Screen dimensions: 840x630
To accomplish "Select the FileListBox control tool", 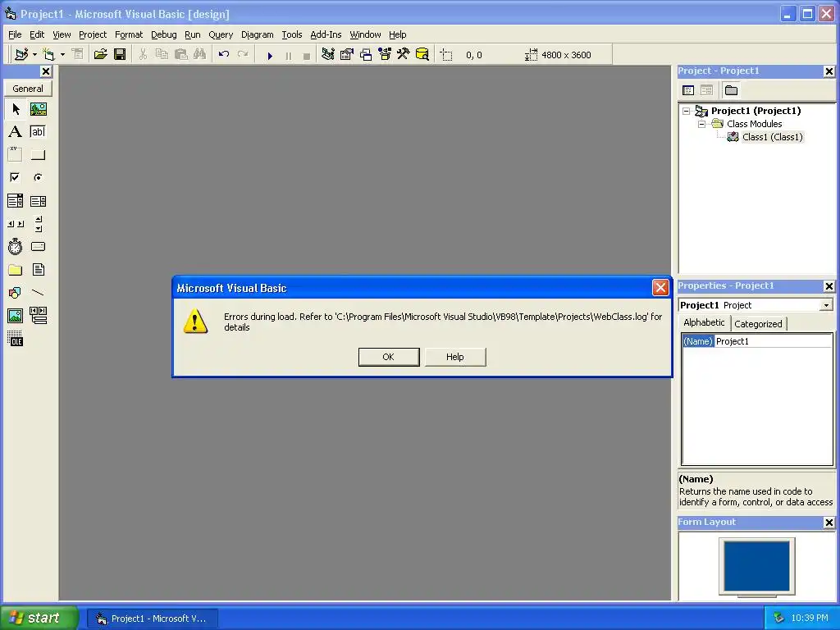I will (38, 270).
